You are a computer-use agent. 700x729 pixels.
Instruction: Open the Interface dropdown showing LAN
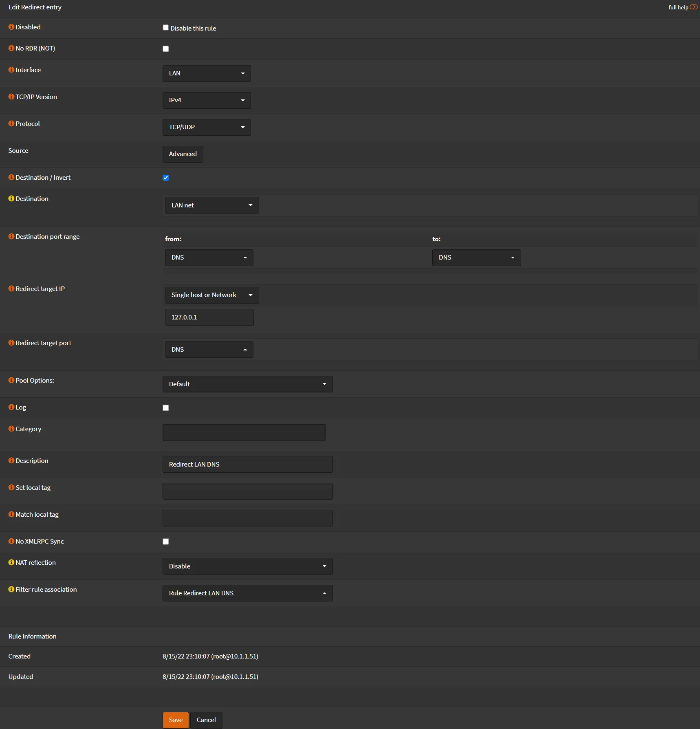pyautogui.click(x=206, y=73)
